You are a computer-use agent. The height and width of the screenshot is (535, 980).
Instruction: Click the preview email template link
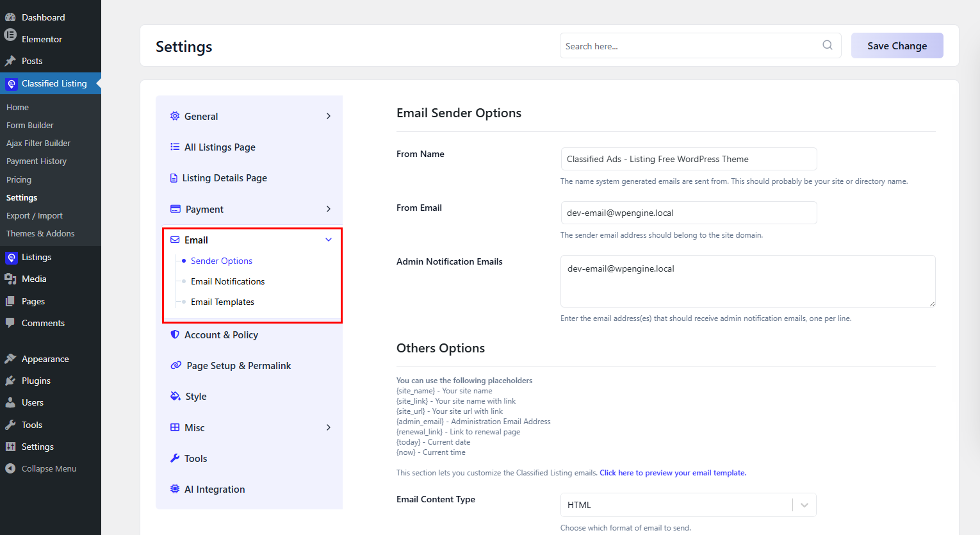[x=673, y=473]
